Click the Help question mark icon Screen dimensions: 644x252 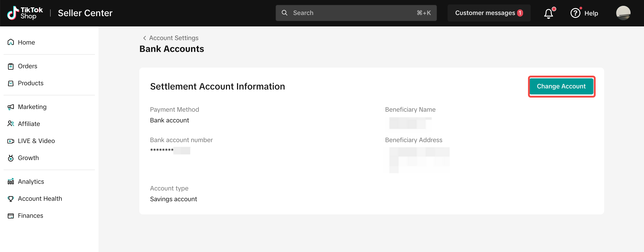click(575, 13)
